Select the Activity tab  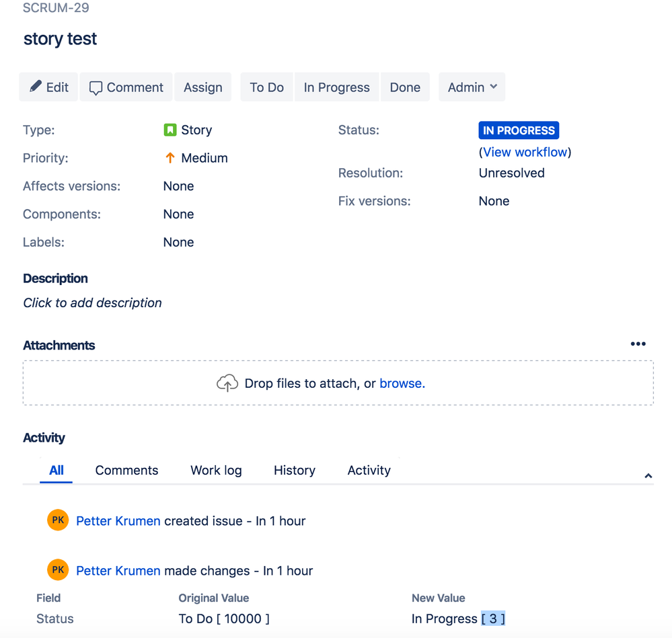369,470
